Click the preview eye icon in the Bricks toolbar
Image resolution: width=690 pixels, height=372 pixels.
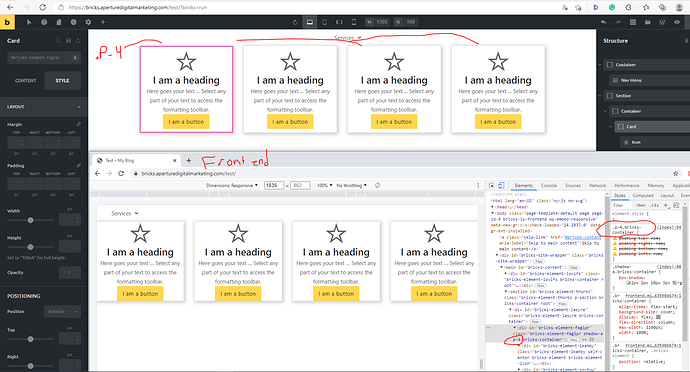point(677,22)
